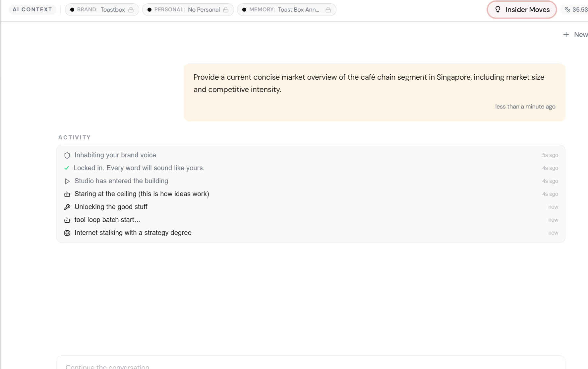Toggle the lock on the Toast Box memory pill
Image resolution: width=588 pixels, height=369 pixels.
[x=328, y=10]
